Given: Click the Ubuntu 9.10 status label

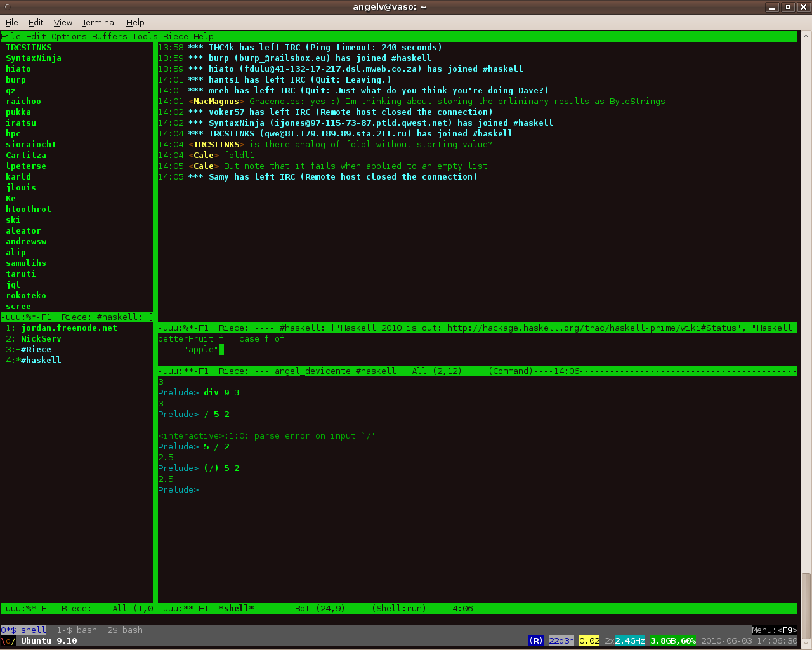Looking at the screenshot, I should click(49, 641).
